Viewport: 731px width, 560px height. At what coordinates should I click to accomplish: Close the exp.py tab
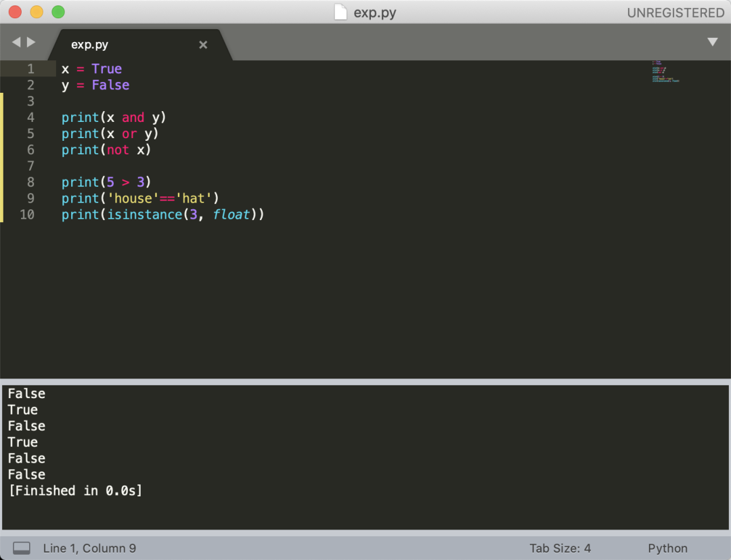pos(203,45)
